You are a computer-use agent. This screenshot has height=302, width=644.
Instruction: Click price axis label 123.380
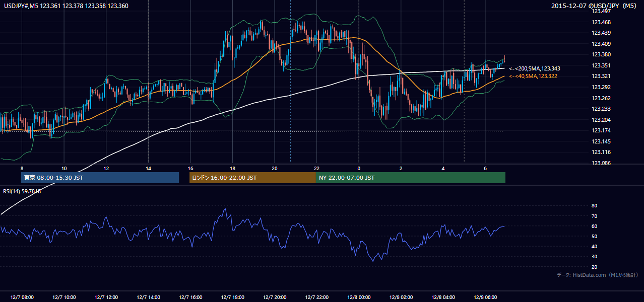pos(601,54)
